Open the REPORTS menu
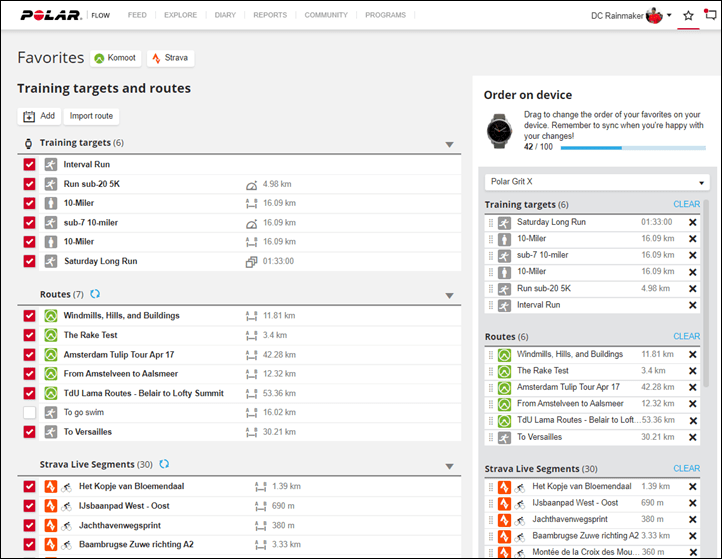 pos(270,15)
